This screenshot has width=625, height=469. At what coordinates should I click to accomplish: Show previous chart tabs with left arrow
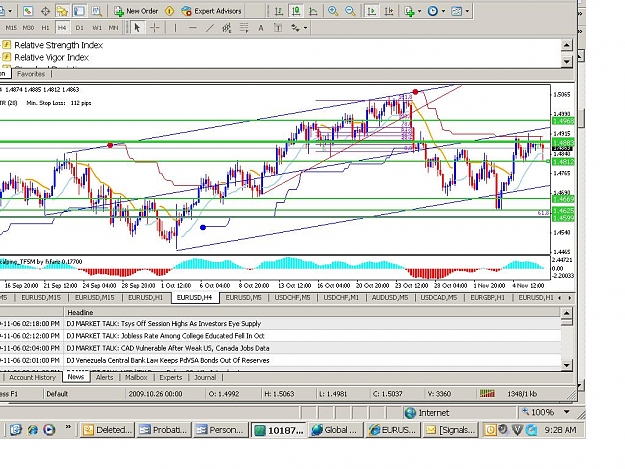(x=560, y=298)
